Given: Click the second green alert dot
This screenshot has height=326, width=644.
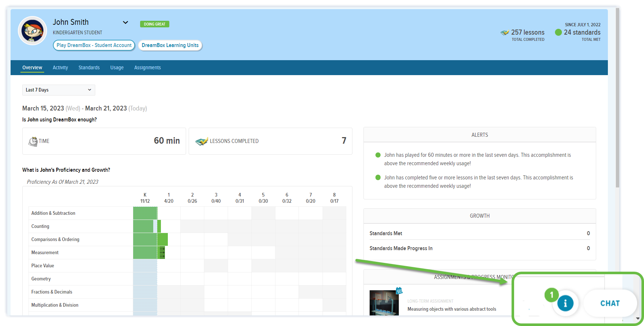Looking at the screenshot, I should point(378,178).
